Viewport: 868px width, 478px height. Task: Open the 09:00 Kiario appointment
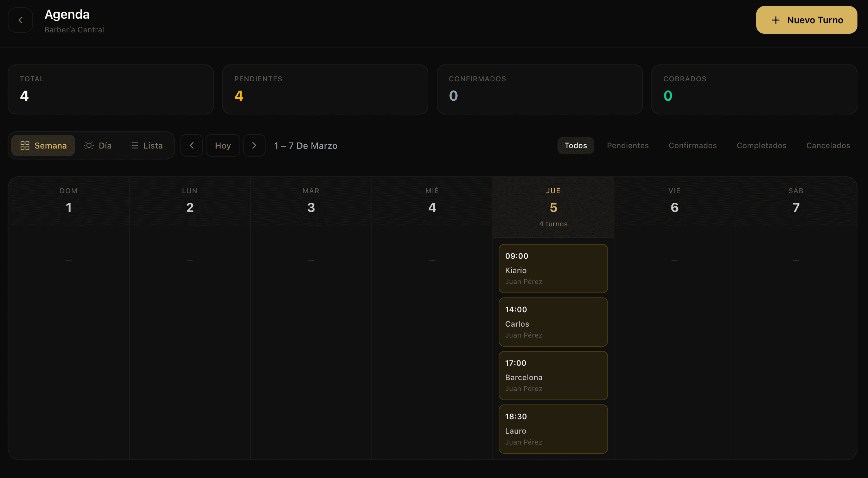[553, 269]
